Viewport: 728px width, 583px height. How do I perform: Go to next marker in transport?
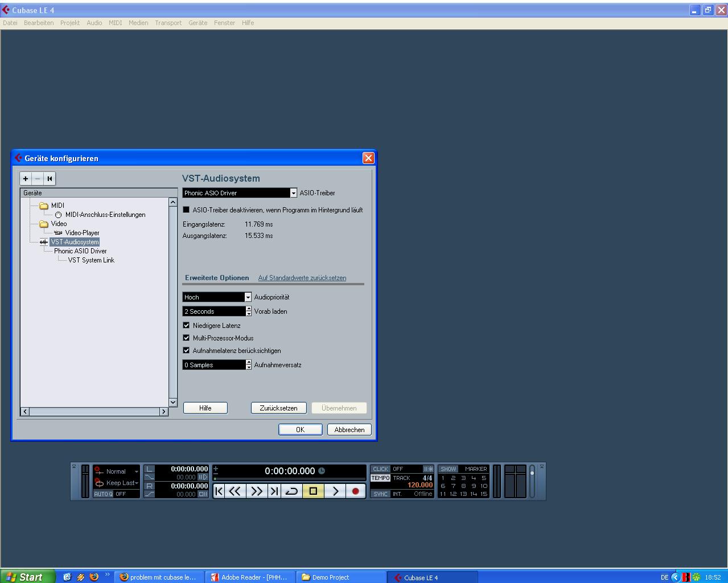click(274, 491)
